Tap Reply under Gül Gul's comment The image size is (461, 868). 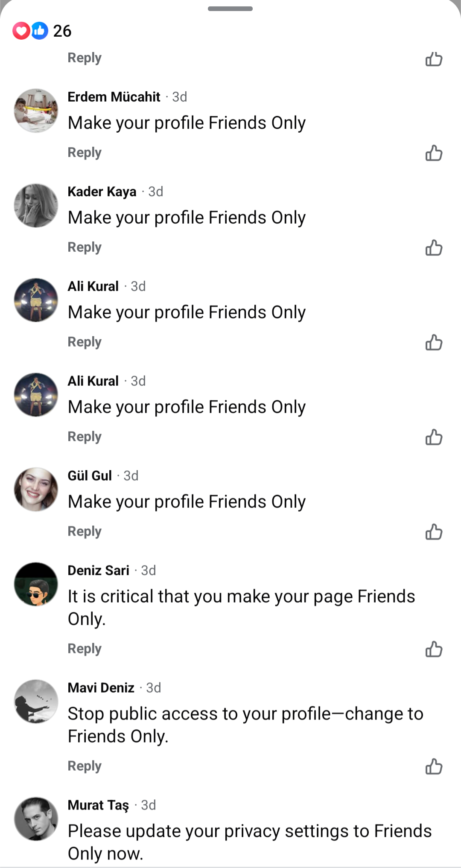(x=85, y=532)
